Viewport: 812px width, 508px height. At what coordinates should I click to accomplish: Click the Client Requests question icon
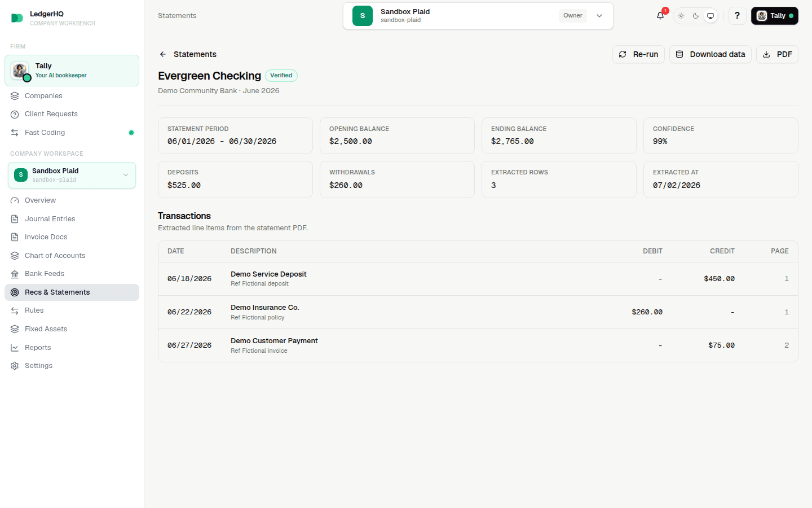click(15, 114)
